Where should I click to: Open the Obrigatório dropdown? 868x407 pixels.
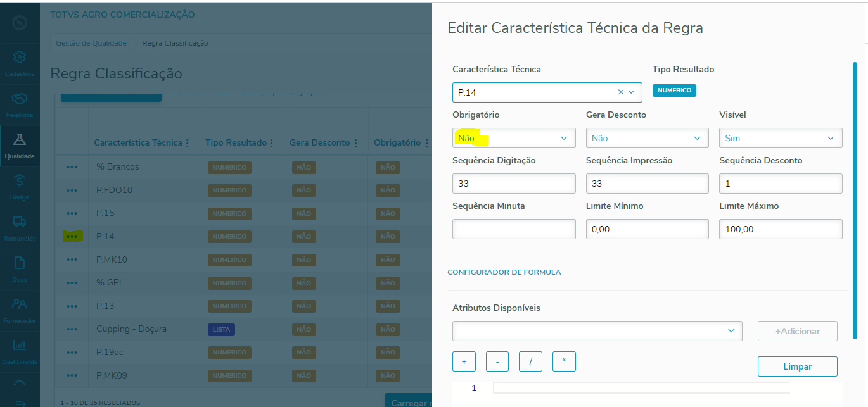point(514,138)
